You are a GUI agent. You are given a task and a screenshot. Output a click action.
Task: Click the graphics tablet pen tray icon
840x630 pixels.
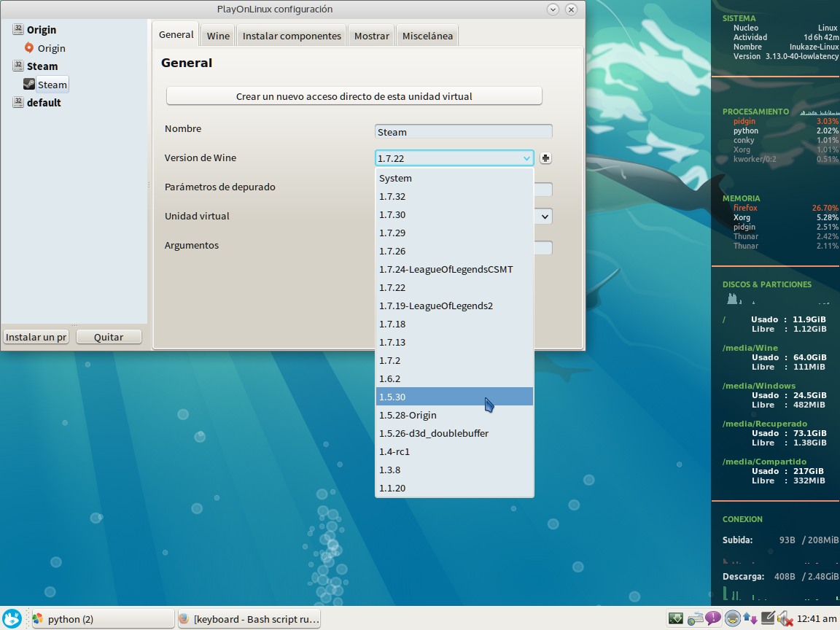coord(768,619)
